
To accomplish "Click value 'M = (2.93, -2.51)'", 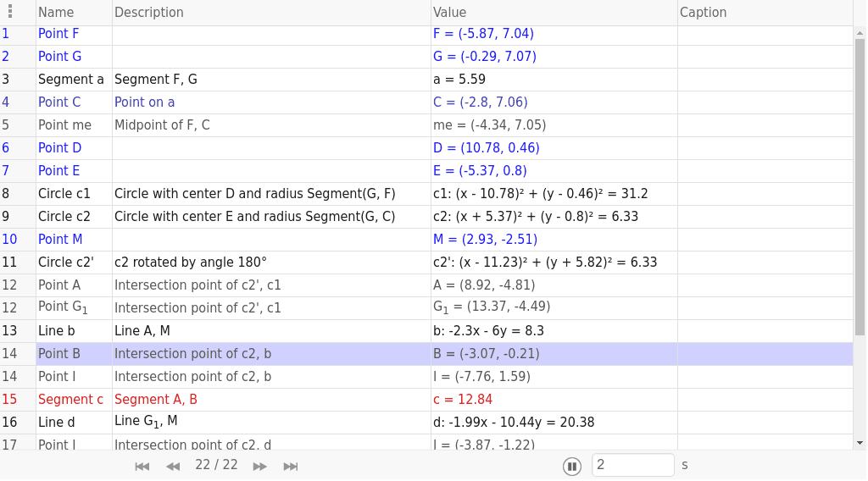I will click(x=485, y=240).
